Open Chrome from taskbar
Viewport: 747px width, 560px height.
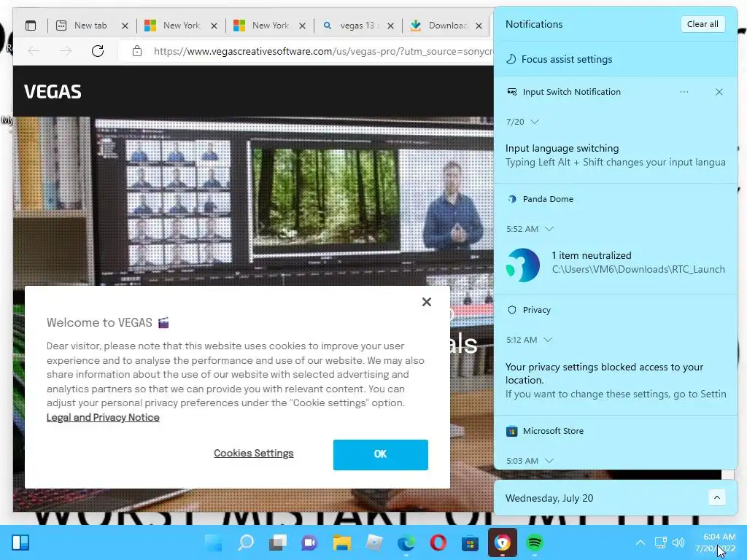coord(503,542)
